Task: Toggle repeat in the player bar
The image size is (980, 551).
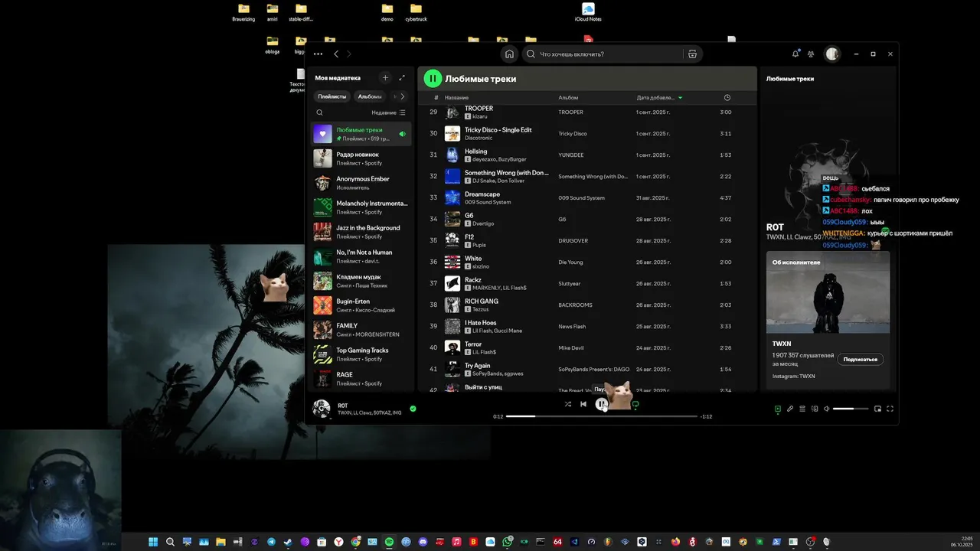Action: [635, 404]
